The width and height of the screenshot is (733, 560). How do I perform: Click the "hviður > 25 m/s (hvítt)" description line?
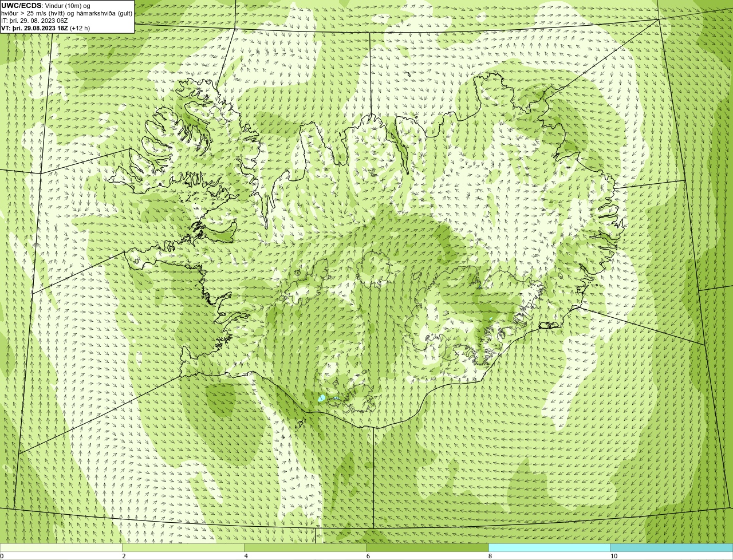(66, 13)
